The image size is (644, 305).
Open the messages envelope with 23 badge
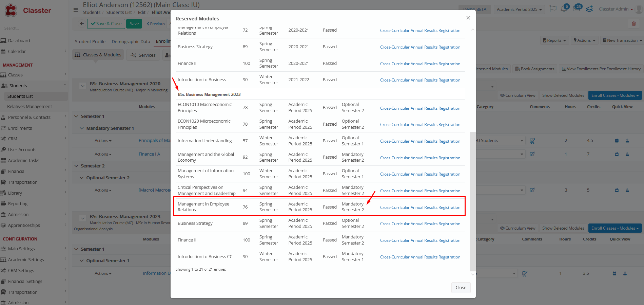click(x=577, y=9)
